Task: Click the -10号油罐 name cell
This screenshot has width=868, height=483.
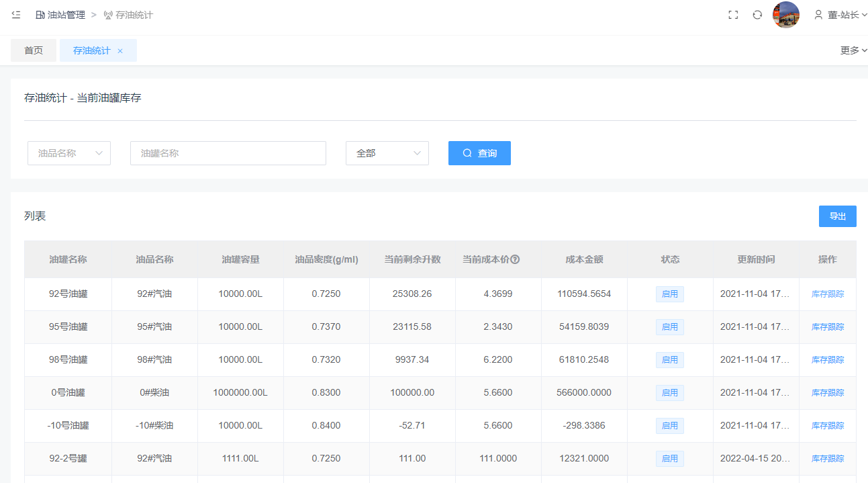Action: coord(68,426)
